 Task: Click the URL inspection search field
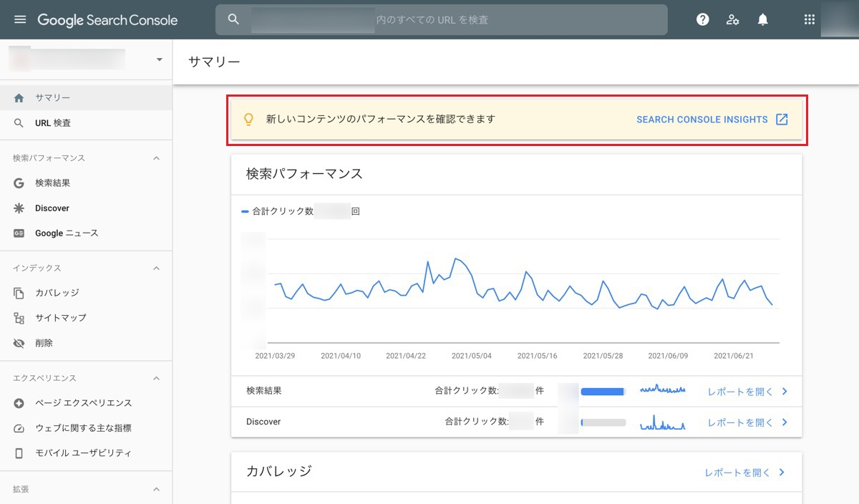click(x=441, y=20)
